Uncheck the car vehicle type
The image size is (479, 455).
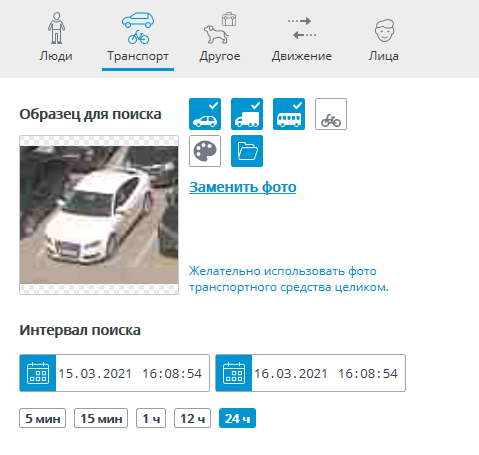tap(205, 114)
